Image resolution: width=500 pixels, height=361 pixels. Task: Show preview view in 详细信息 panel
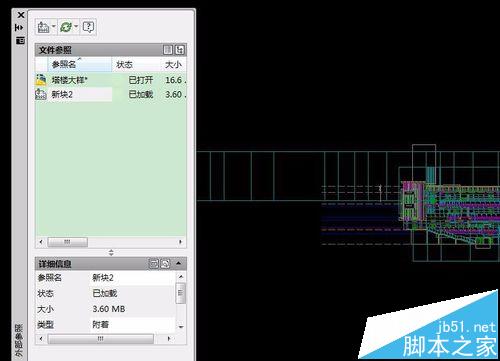(x=165, y=264)
